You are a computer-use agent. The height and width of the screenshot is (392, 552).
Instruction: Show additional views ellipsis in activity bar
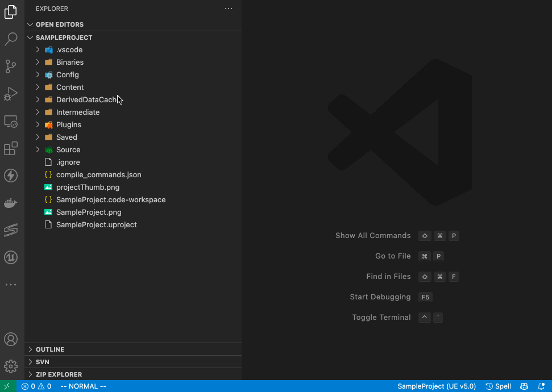click(x=11, y=284)
